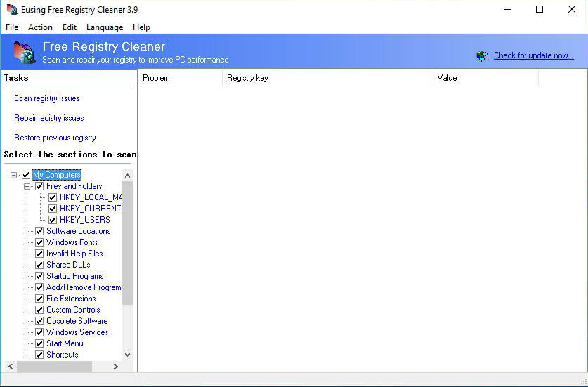
Task: Click the tree scroll down arrow
Action: click(127, 355)
